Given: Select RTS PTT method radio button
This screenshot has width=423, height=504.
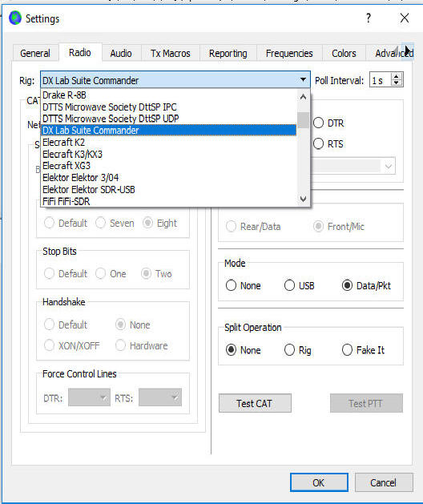Looking at the screenshot, I should click(x=328, y=143).
